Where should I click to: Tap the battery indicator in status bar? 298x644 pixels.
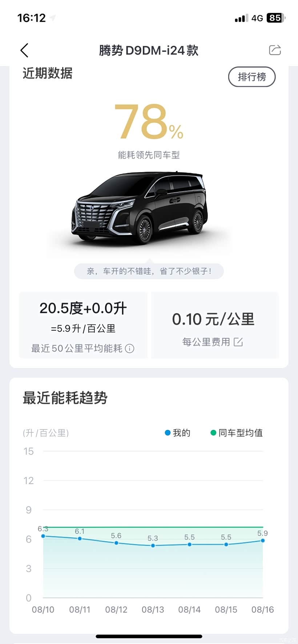(276, 18)
